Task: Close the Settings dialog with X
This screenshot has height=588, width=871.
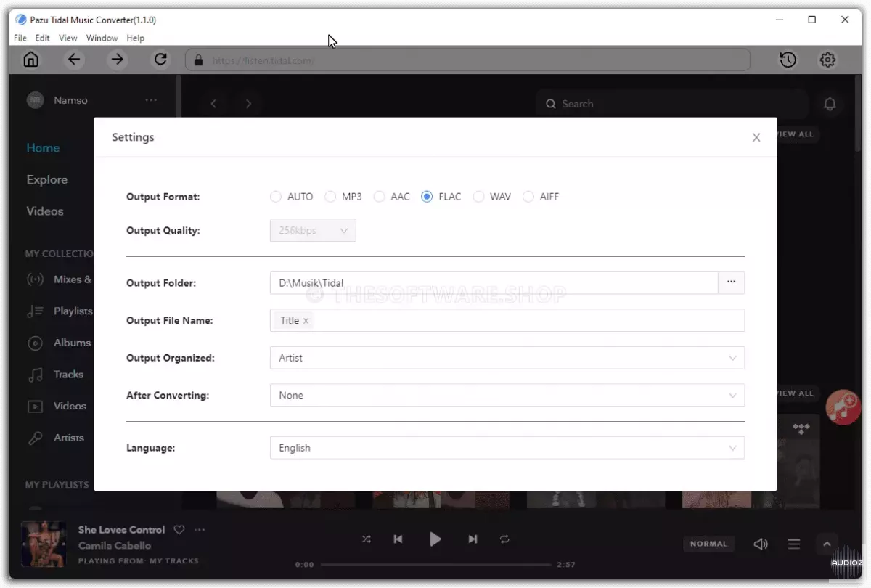Action: pyautogui.click(x=756, y=137)
